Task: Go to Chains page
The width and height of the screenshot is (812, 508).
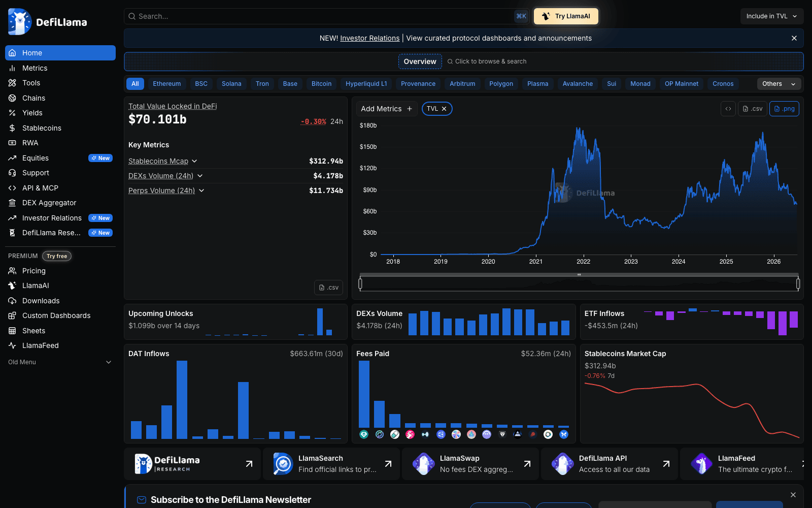Action: point(60,98)
